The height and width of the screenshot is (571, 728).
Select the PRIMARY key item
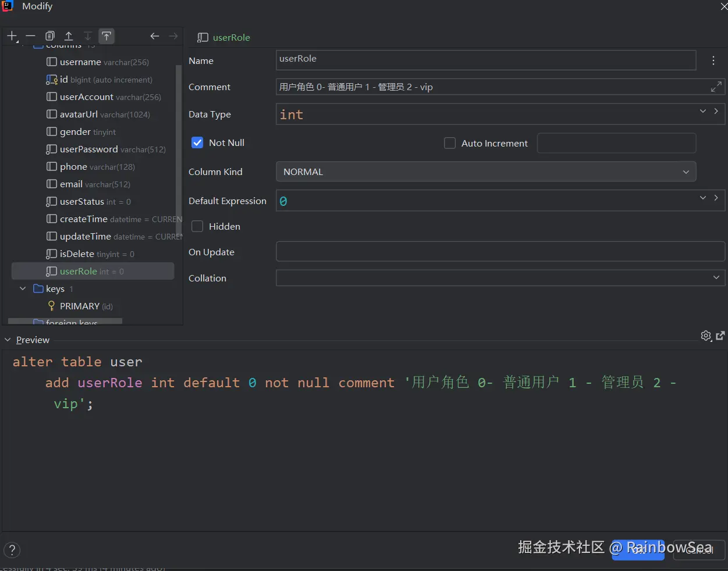click(79, 306)
